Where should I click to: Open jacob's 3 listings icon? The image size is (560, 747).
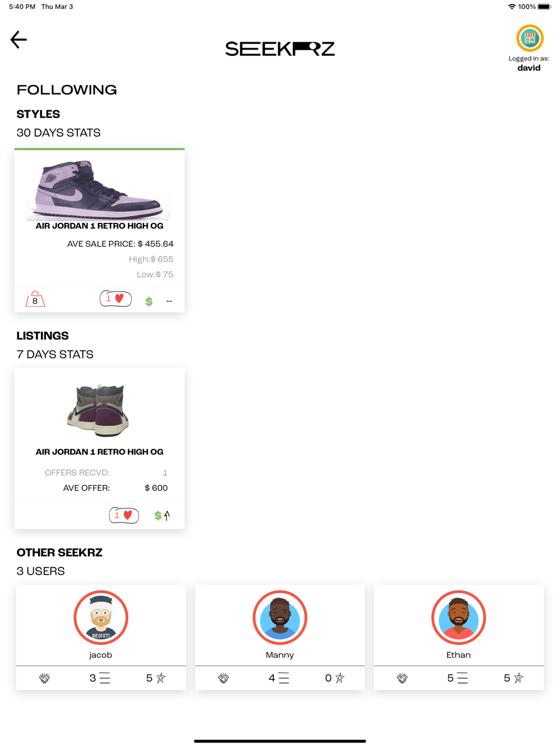(100, 678)
